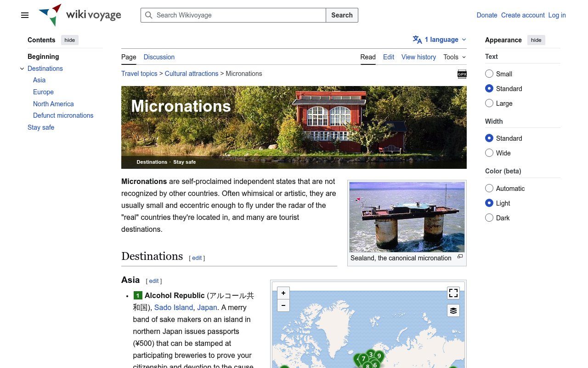Click map marker number 7

(x=363, y=359)
